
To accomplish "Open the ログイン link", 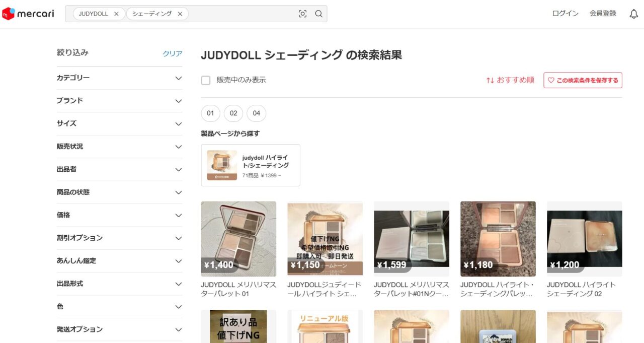I will [566, 14].
